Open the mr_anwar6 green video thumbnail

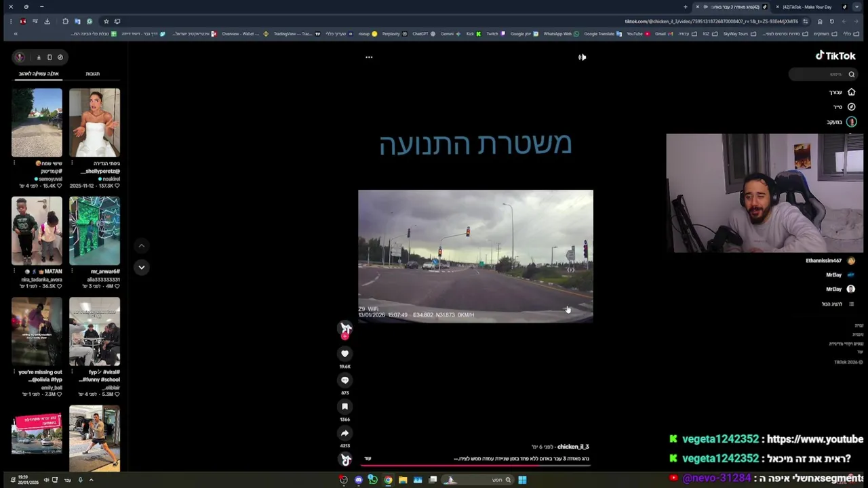(94, 231)
